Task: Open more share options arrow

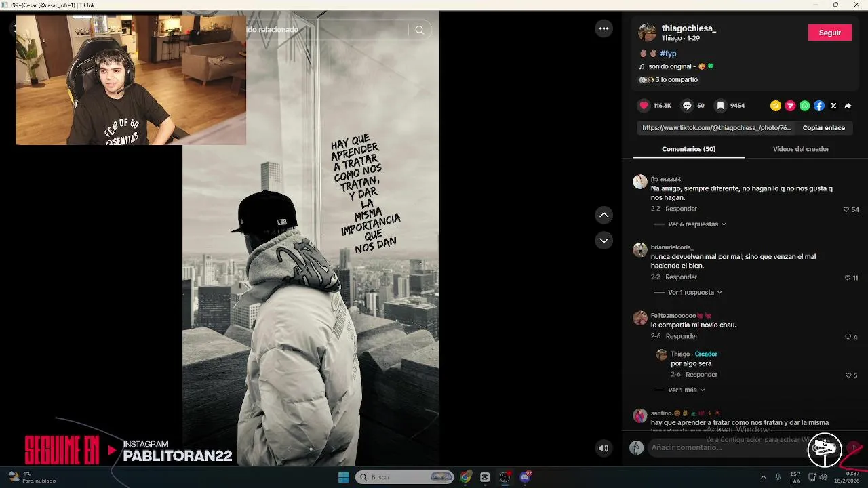Action: [848, 106]
